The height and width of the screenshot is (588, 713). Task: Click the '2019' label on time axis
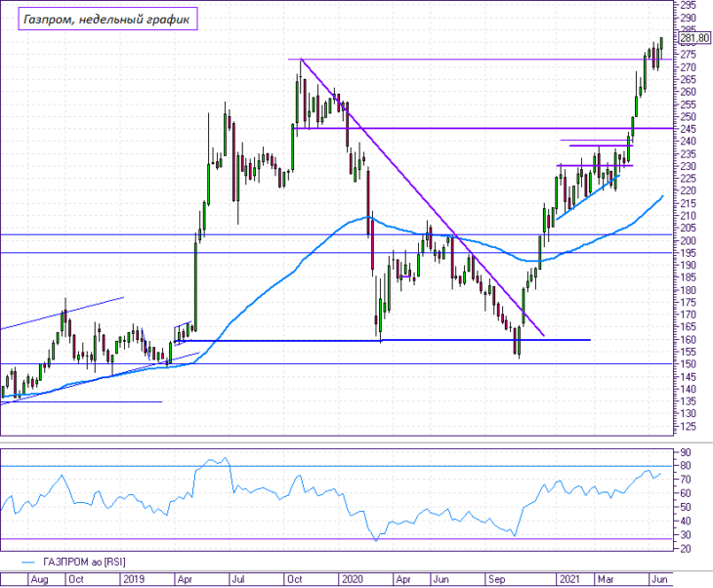(134, 579)
